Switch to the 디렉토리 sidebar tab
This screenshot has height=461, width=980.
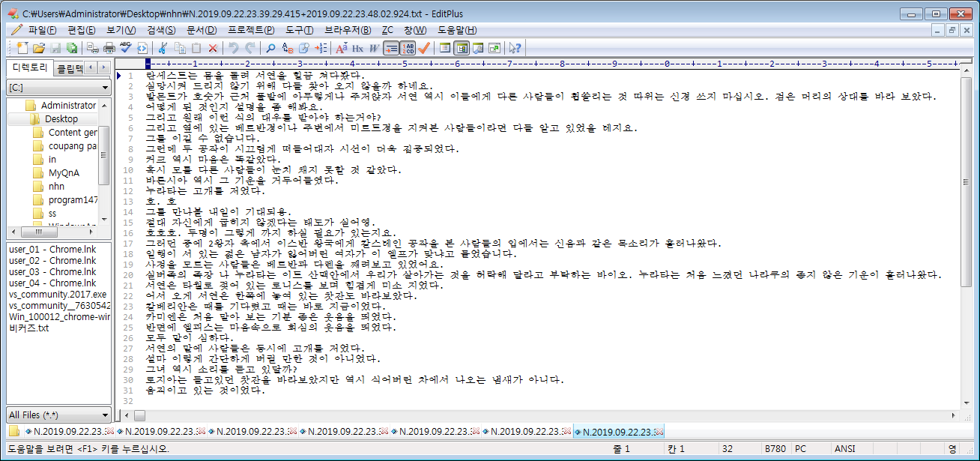coord(28,67)
